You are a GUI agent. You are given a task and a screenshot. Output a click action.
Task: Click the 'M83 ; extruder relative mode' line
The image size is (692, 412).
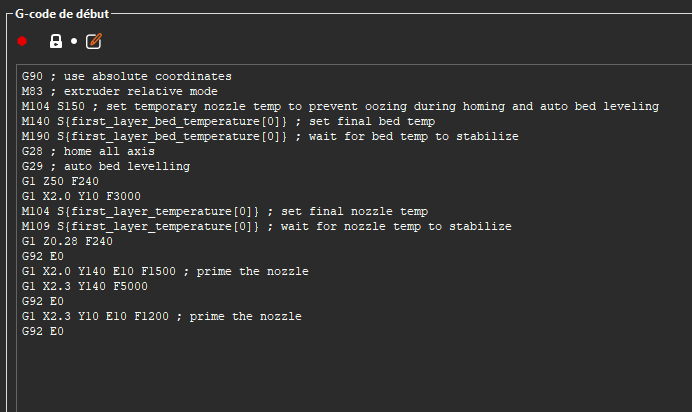pyautogui.click(x=120, y=91)
